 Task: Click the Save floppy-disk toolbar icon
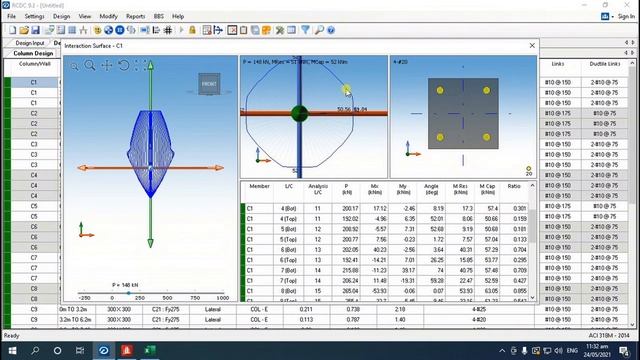coord(36,30)
